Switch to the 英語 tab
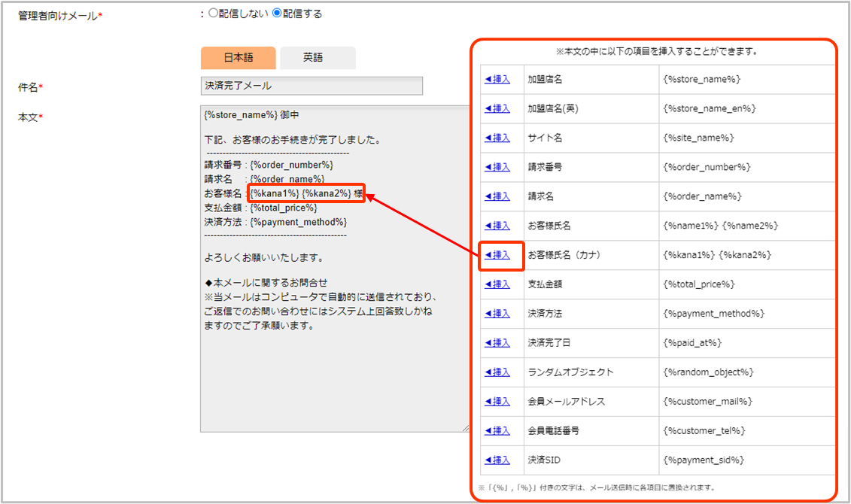Screen dimensions: 851x504 click(x=317, y=58)
